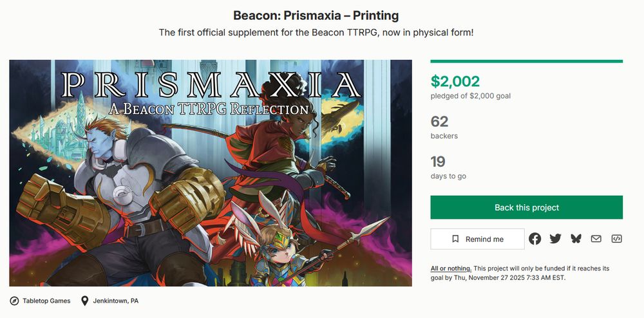Follow the All or nothing link
Viewport: 644px width, 318px height.
coord(451,268)
